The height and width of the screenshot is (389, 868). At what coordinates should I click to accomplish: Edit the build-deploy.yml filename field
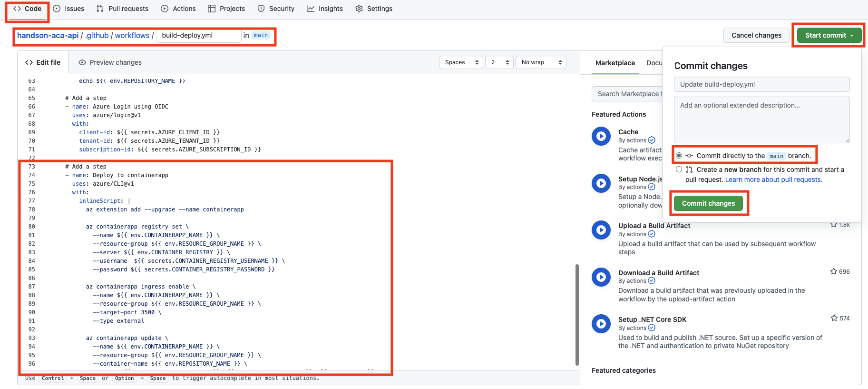(x=199, y=35)
